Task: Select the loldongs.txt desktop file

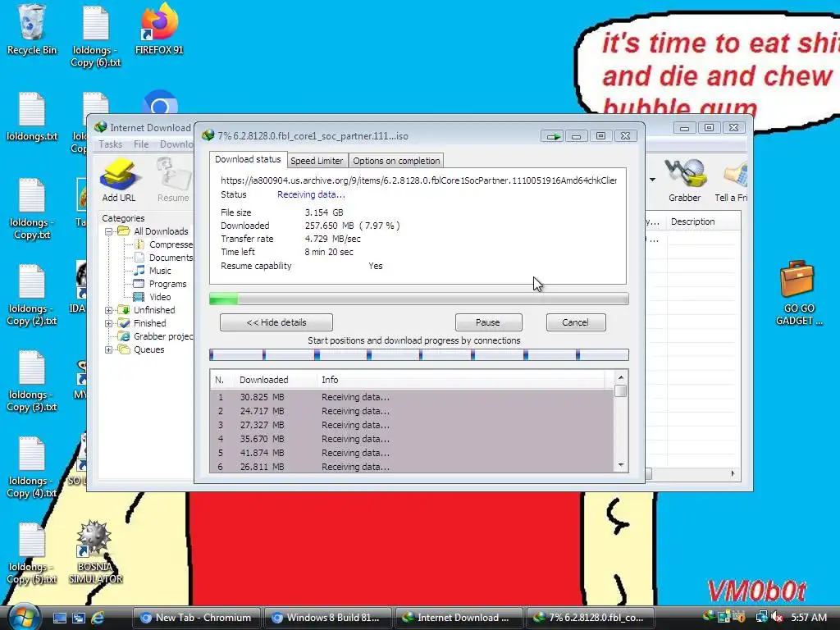Action: tap(32, 116)
